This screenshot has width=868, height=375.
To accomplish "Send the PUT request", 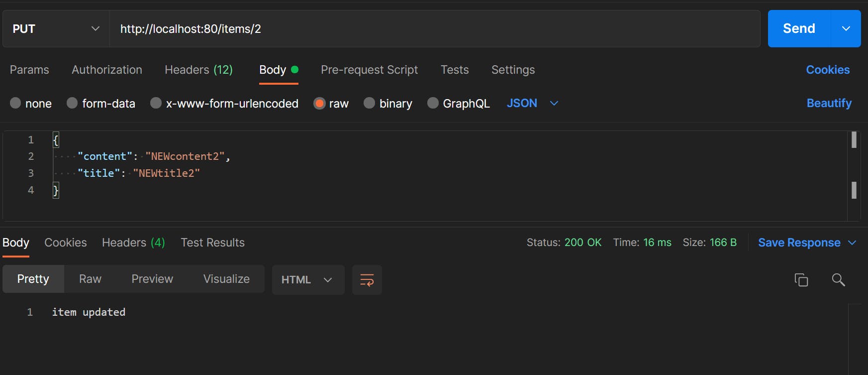I will coord(799,29).
